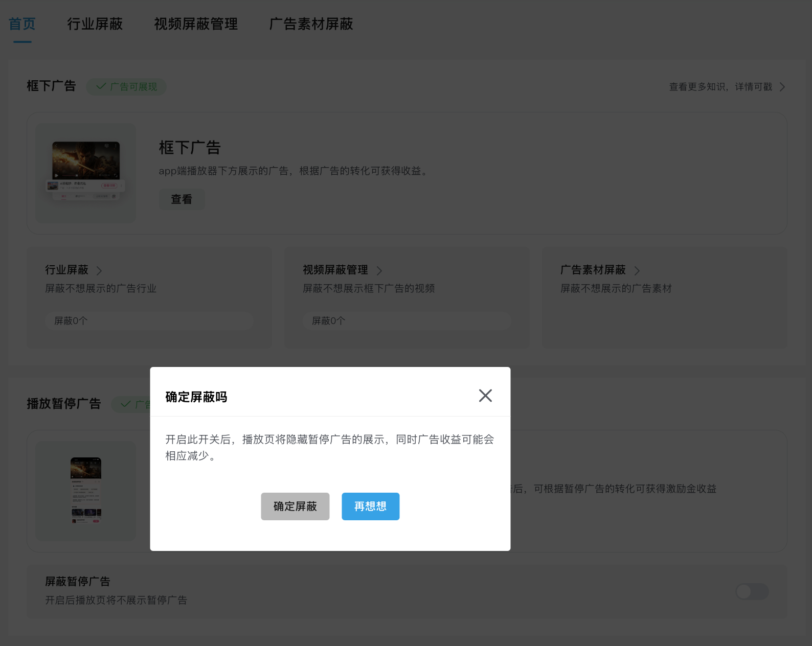Close the 确定屏蔽吗 dialog with the X icon

(485, 396)
